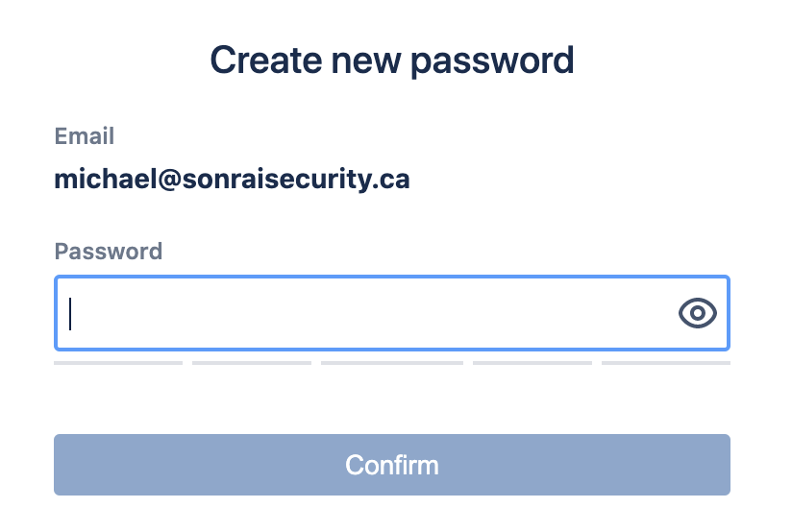
Task: Click the word password in the heading
Action: click(492, 61)
